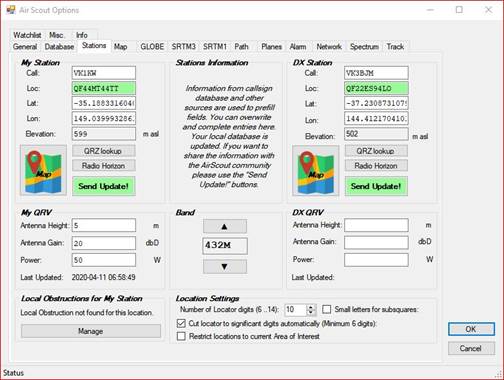Click DX Station Lat field
The image size is (504, 380).
(x=376, y=103)
